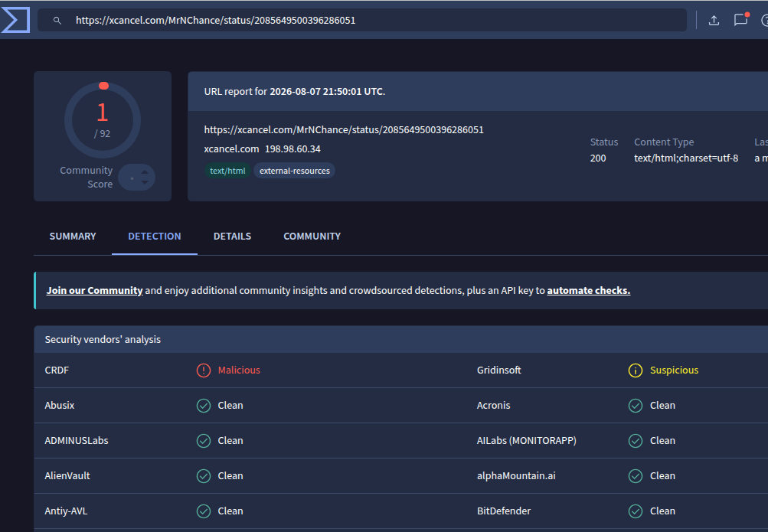Image resolution: width=768 pixels, height=532 pixels.
Task: Click the Security vendors' analysis header
Action: coord(103,340)
